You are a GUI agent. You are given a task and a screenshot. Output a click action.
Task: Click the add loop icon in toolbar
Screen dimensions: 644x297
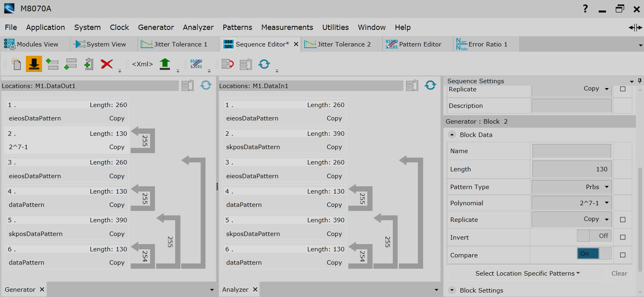[x=227, y=64]
